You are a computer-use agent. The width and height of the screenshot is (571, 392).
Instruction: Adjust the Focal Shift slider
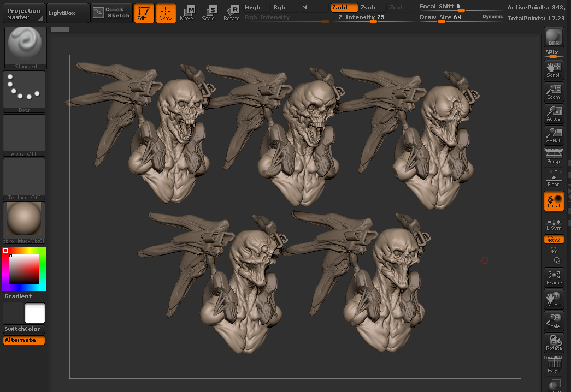pyautogui.click(x=460, y=7)
